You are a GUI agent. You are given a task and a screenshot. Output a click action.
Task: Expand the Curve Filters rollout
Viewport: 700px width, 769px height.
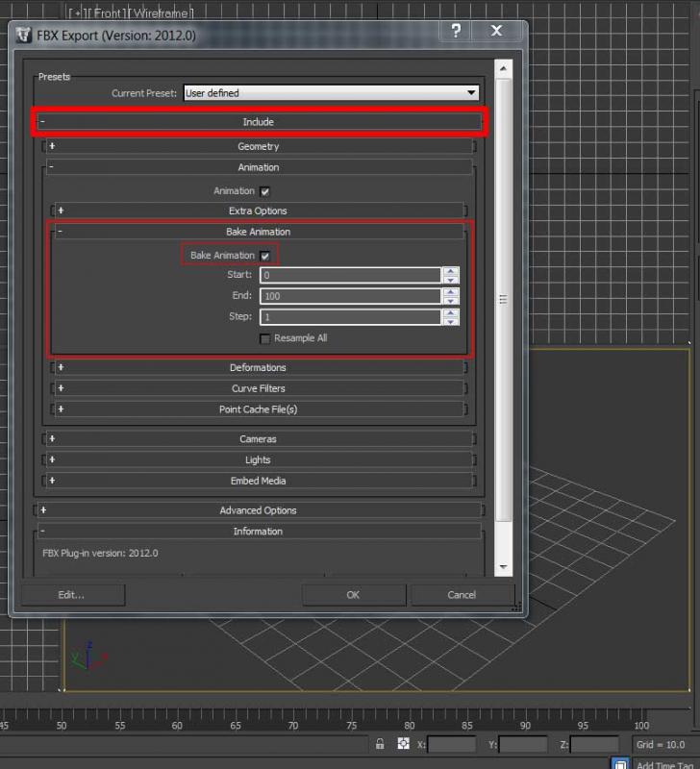[259, 388]
